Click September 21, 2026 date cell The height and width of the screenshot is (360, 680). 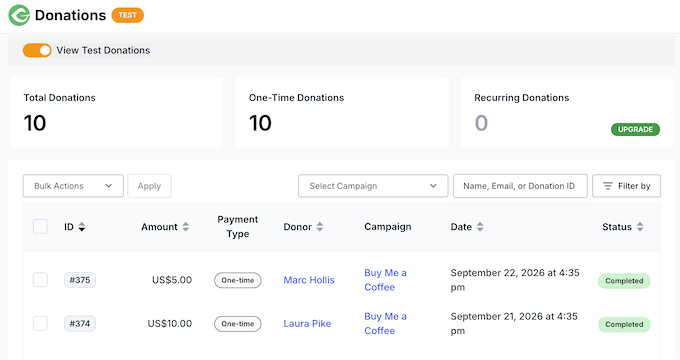(514, 323)
